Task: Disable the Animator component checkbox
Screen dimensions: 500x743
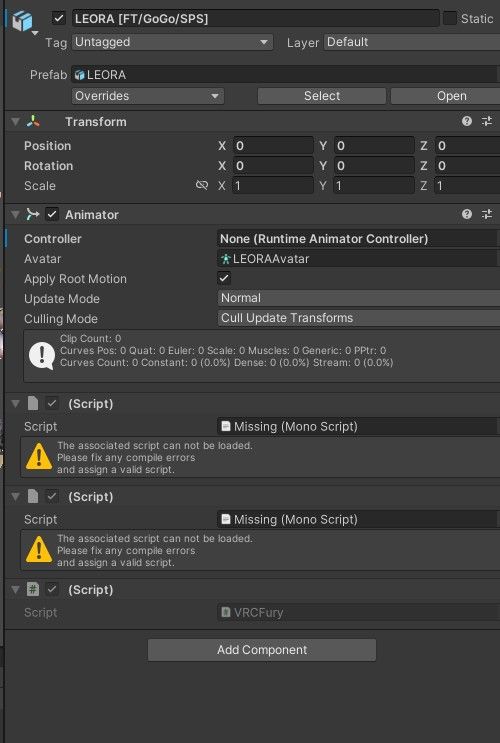Action: (52, 214)
